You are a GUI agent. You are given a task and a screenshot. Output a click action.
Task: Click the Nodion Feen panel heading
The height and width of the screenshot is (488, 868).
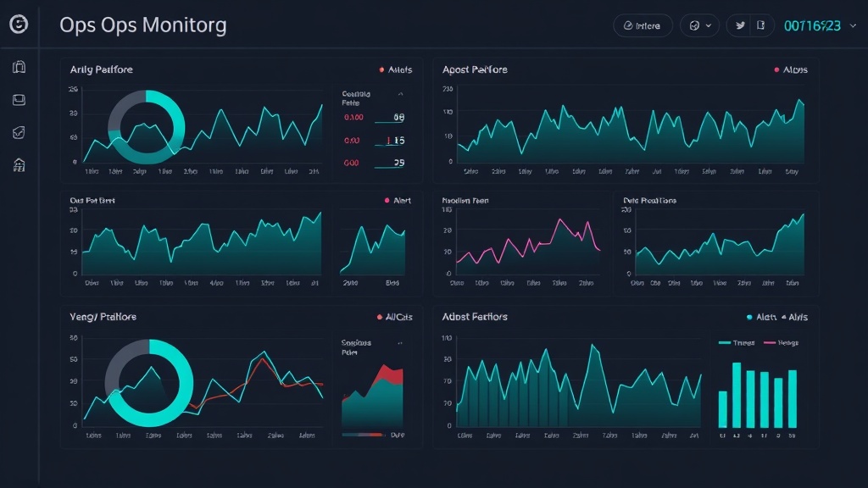[465, 200]
